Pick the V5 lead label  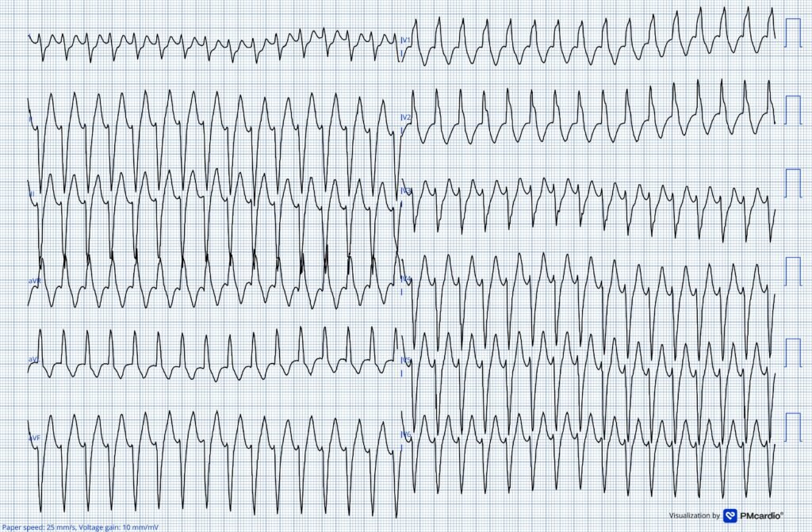(x=406, y=360)
